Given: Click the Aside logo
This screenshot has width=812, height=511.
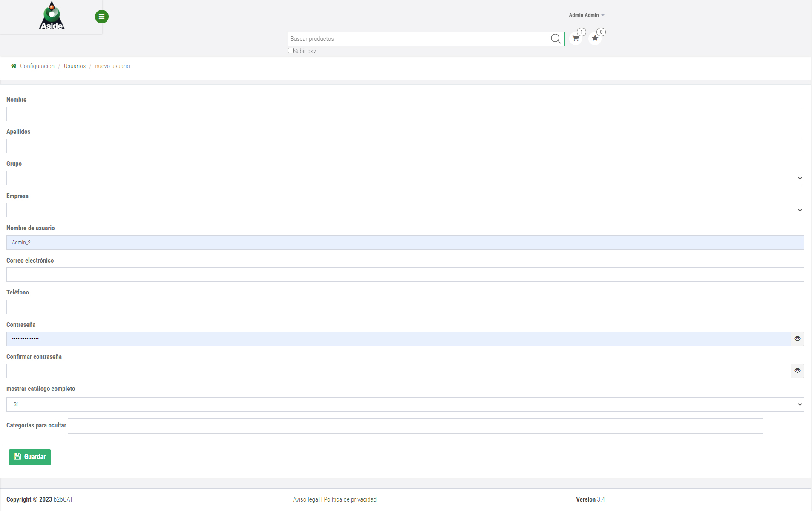Looking at the screenshot, I should pyautogui.click(x=52, y=16).
